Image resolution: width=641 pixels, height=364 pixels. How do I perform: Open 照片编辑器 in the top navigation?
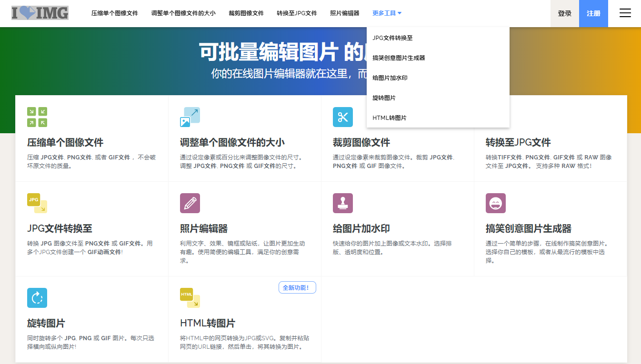[344, 13]
